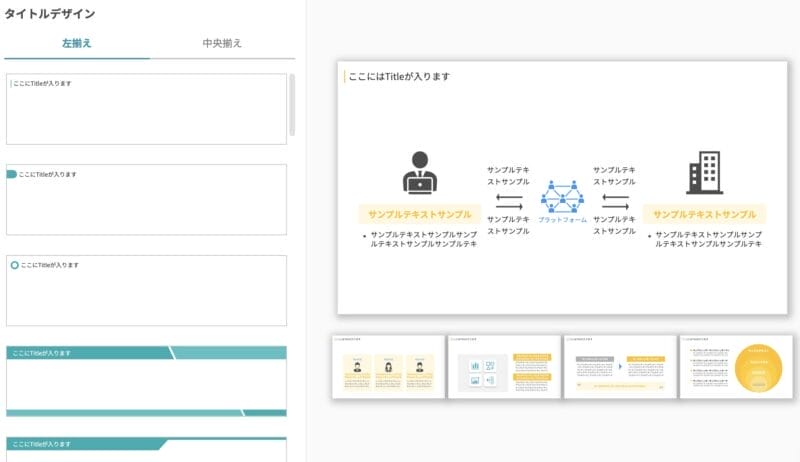Open the slide thumbnail with gray and orange boxes
This screenshot has height=462, width=800.
[x=620, y=367]
